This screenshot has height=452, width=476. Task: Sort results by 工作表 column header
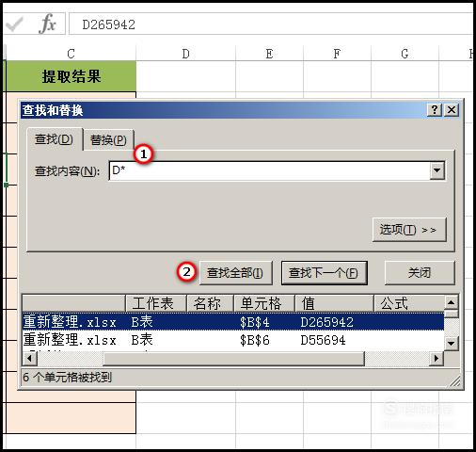coord(155,303)
